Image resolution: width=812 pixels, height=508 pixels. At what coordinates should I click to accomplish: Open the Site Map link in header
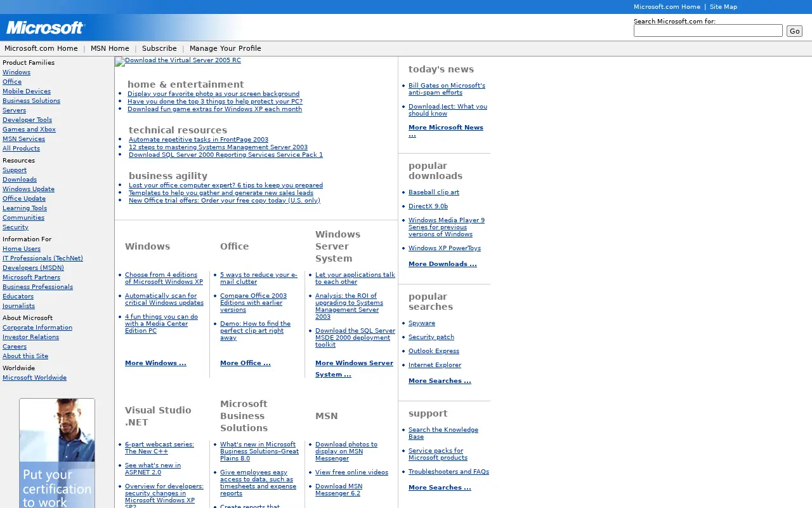723,7
